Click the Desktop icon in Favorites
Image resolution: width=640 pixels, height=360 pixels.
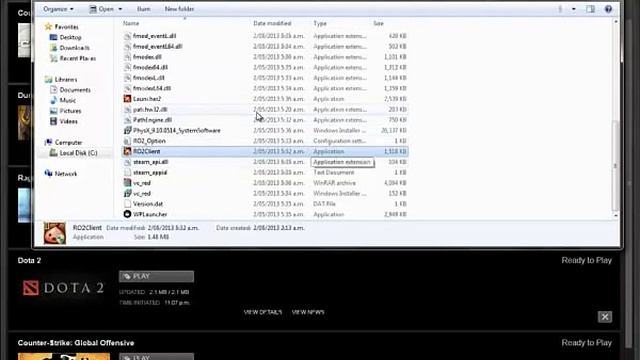coord(53,37)
